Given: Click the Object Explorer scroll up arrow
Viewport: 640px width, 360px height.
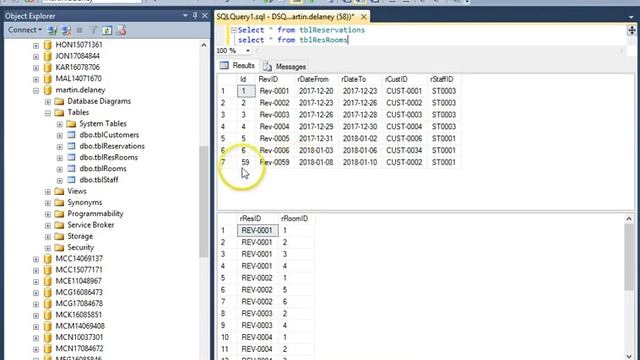Looking at the screenshot, I should coord(204,45).
